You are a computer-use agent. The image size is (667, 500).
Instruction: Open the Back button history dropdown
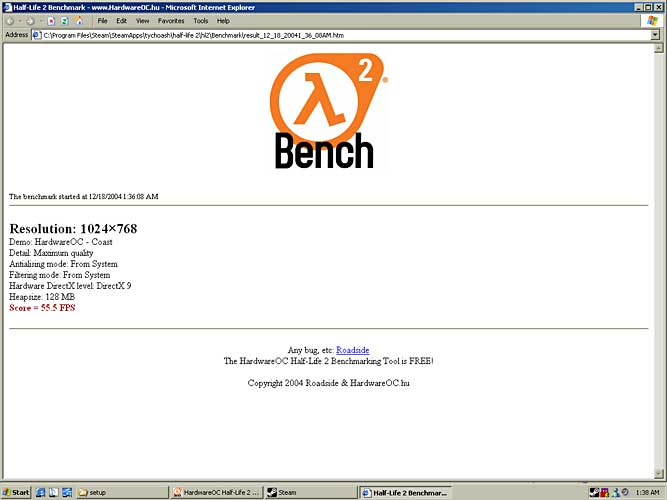[20, 21]
